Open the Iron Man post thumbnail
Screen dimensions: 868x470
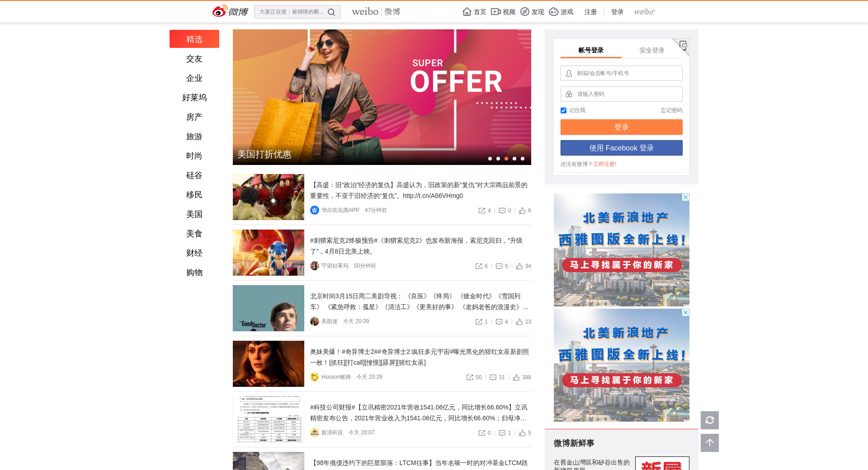click(x=269, y=197)
